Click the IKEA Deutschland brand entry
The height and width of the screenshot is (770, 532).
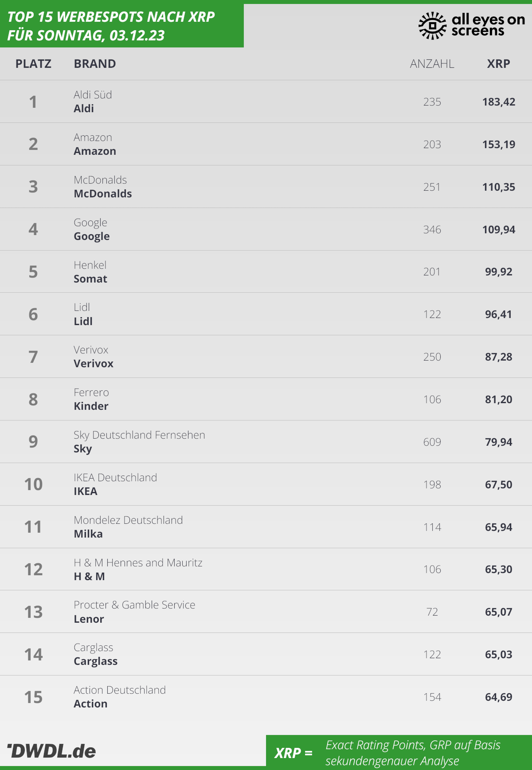click(115, 484)
